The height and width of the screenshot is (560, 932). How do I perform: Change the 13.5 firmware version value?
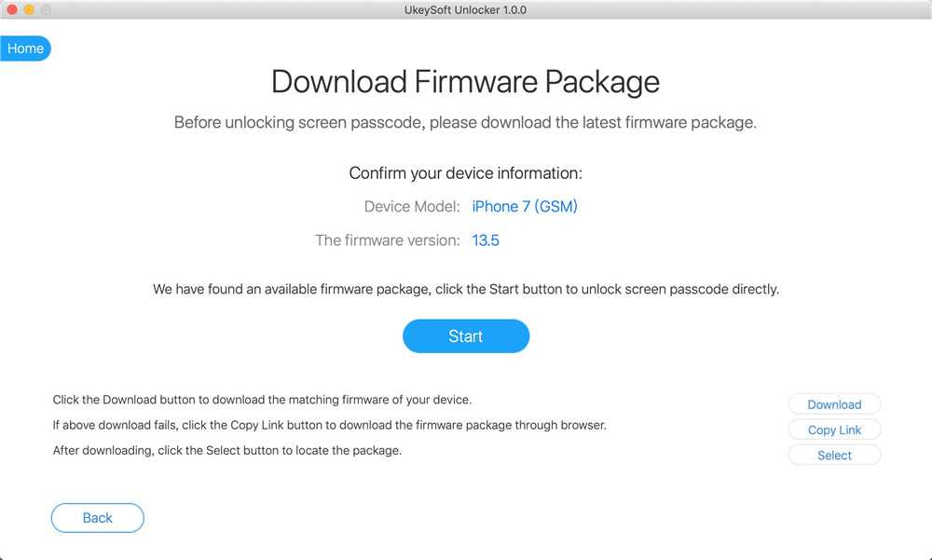click(486, 240)
